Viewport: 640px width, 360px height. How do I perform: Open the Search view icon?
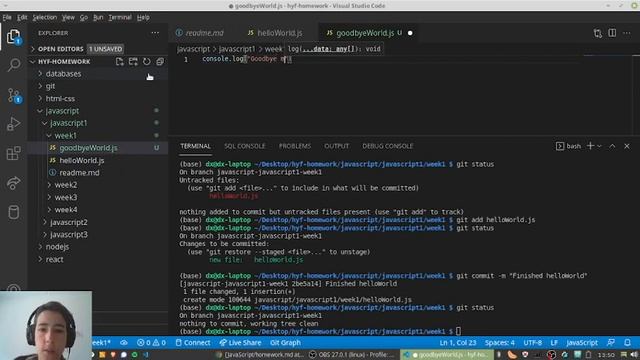(13, 64)
